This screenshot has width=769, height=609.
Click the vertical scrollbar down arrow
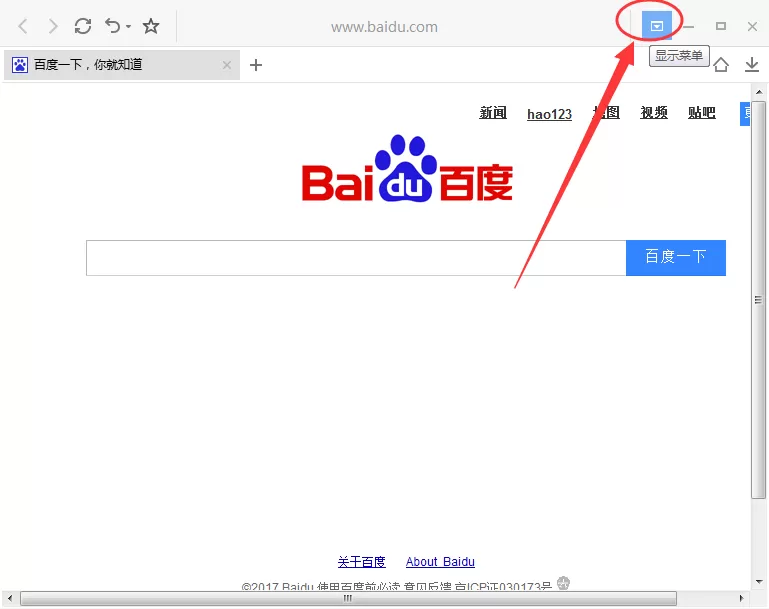pos(759,582)
